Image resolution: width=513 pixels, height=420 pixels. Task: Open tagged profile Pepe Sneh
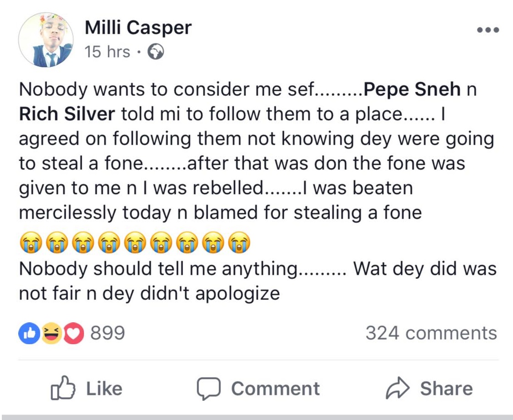point(411,89)
